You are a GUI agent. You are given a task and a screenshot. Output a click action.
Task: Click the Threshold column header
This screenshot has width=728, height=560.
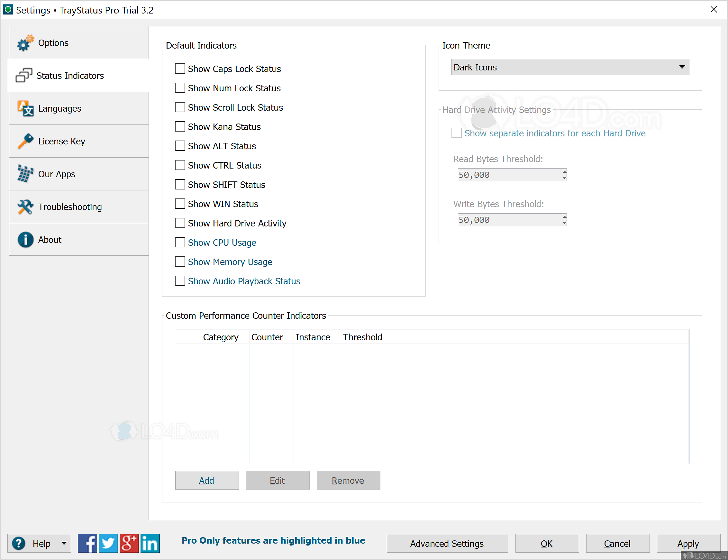click(x=362, y=337)
